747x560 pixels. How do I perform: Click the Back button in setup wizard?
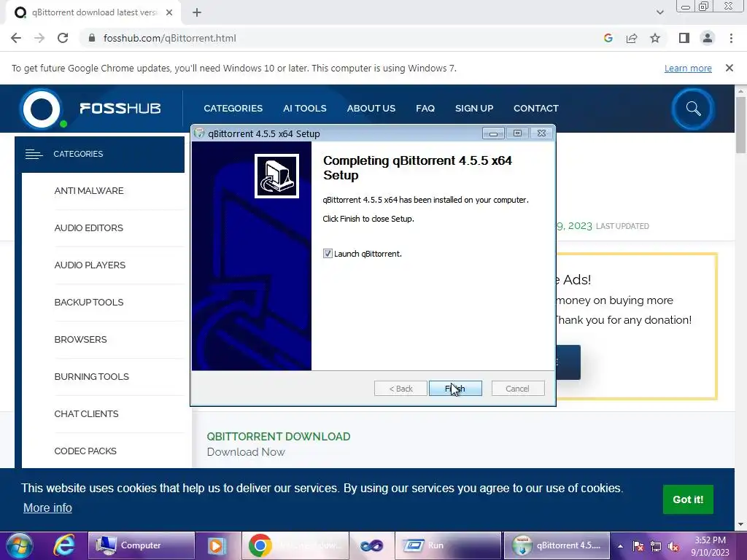[x=400, y=389]
